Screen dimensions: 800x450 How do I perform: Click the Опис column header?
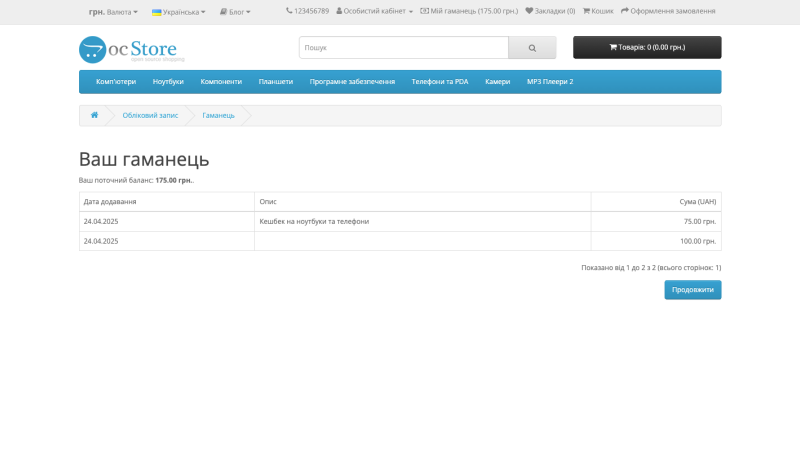(422, 202)
